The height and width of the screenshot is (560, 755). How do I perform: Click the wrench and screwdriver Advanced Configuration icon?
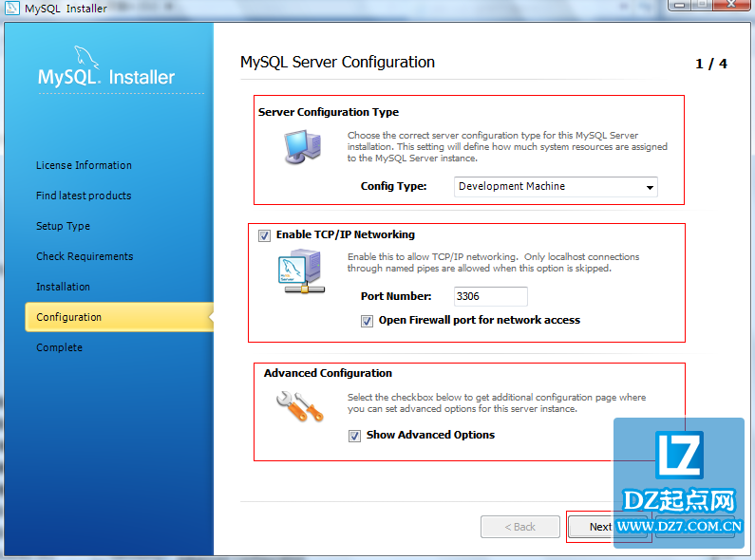pos(299,406)
